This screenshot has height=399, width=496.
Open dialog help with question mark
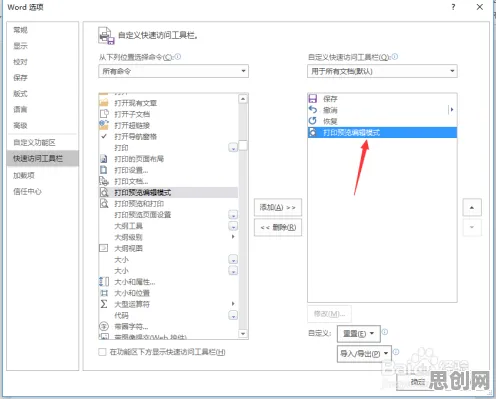click(x=453, y=7)
